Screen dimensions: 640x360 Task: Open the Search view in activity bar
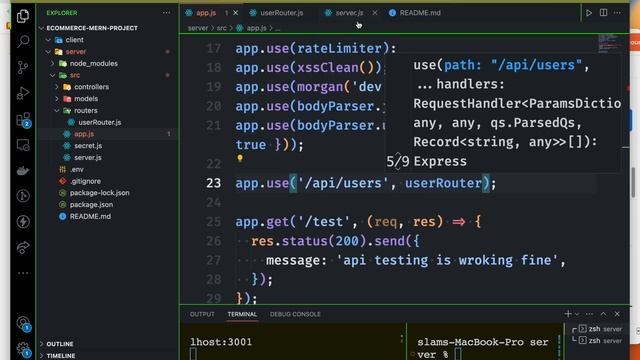point(23,41)
